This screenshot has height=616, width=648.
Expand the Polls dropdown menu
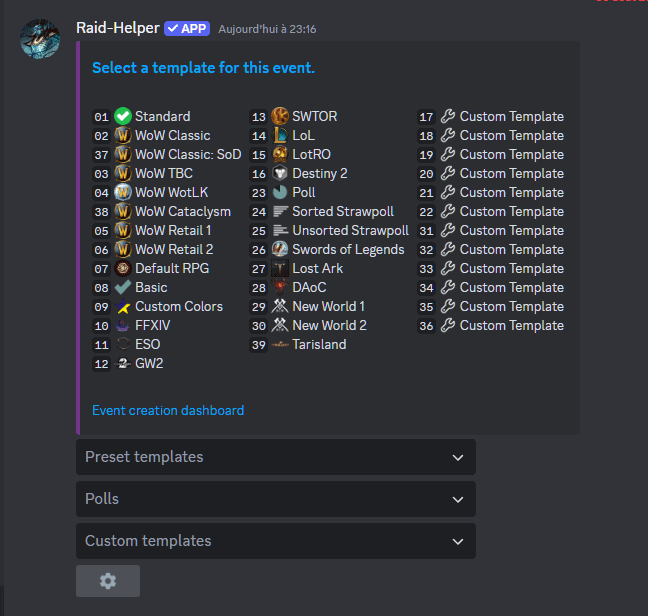(275, 499)
